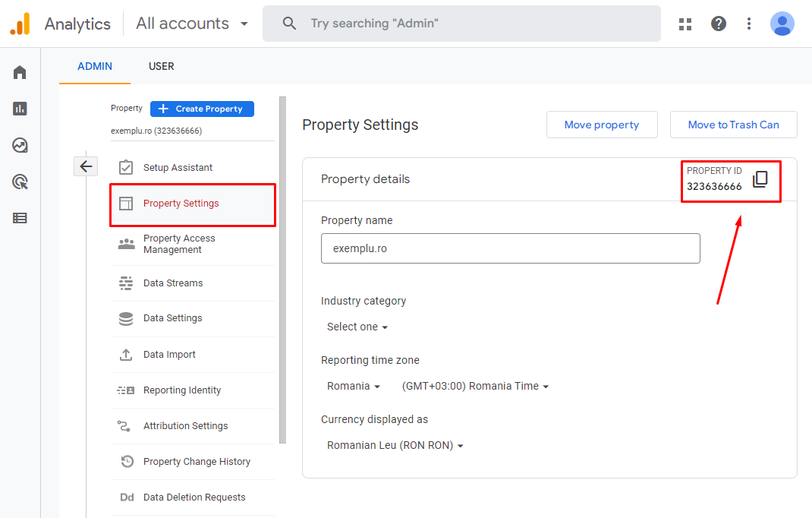This screenshot has height=518, width=812.
Task: Switch to the USER tab
Action: click(x=161, y=66)
